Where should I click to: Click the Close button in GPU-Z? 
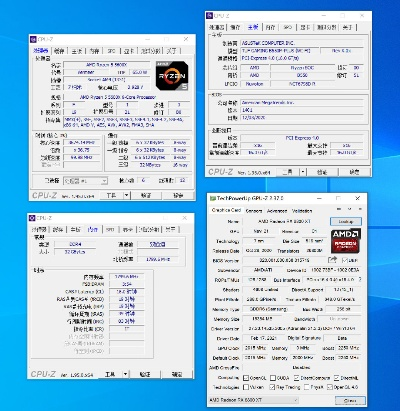tap(350, 400)
